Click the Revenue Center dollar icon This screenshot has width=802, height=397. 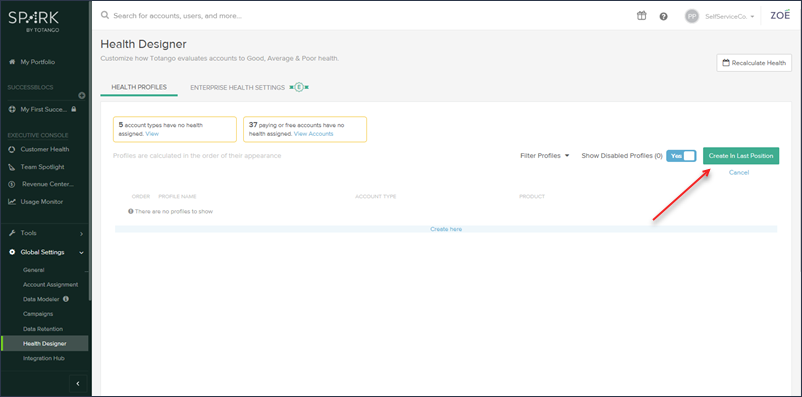12,184
